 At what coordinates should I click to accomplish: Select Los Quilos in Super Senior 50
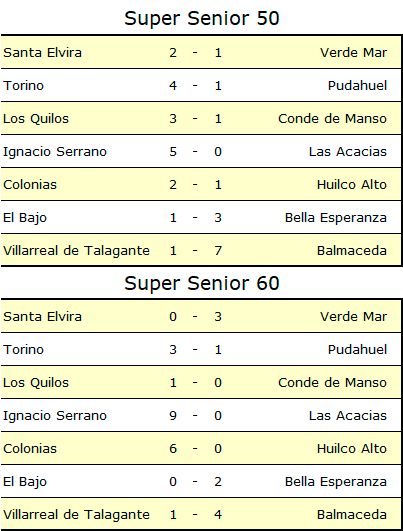[x=36, y=119]
